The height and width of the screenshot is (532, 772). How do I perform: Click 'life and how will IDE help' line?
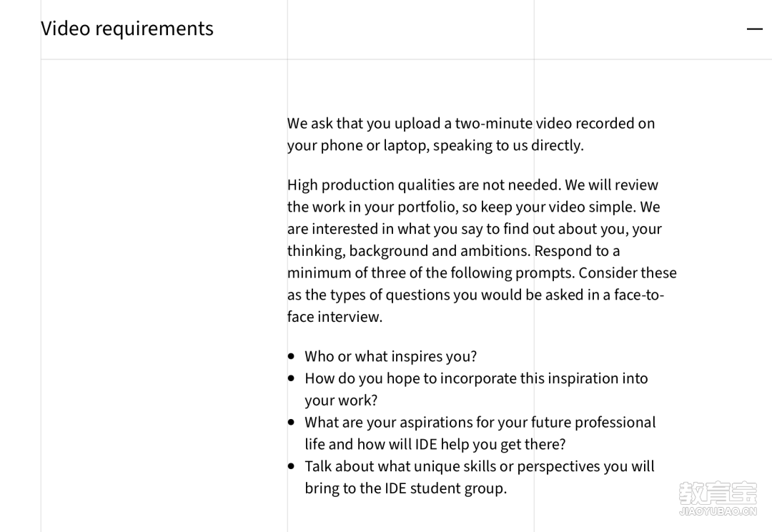tap(435, 444)
